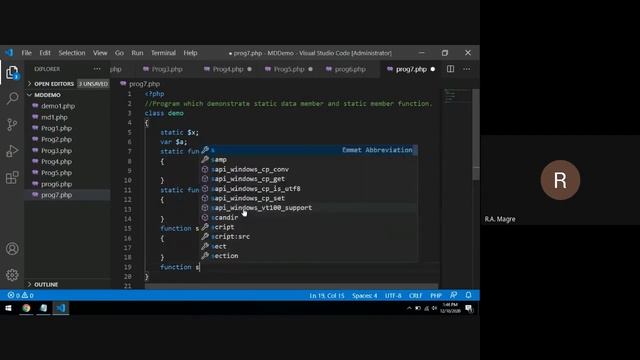Click the split editor icon

click(x=450, y=69)
